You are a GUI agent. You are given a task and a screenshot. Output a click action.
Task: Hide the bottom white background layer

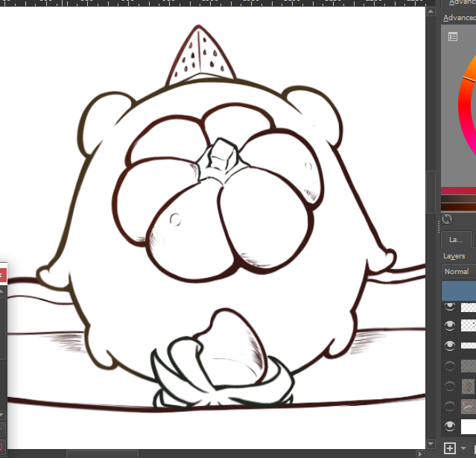450,426
